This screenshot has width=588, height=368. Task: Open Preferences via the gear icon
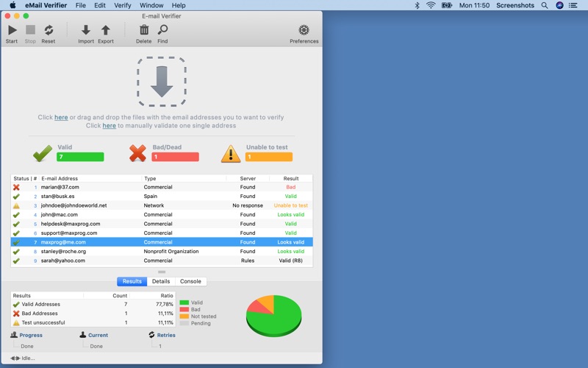(x=304, y=30)
